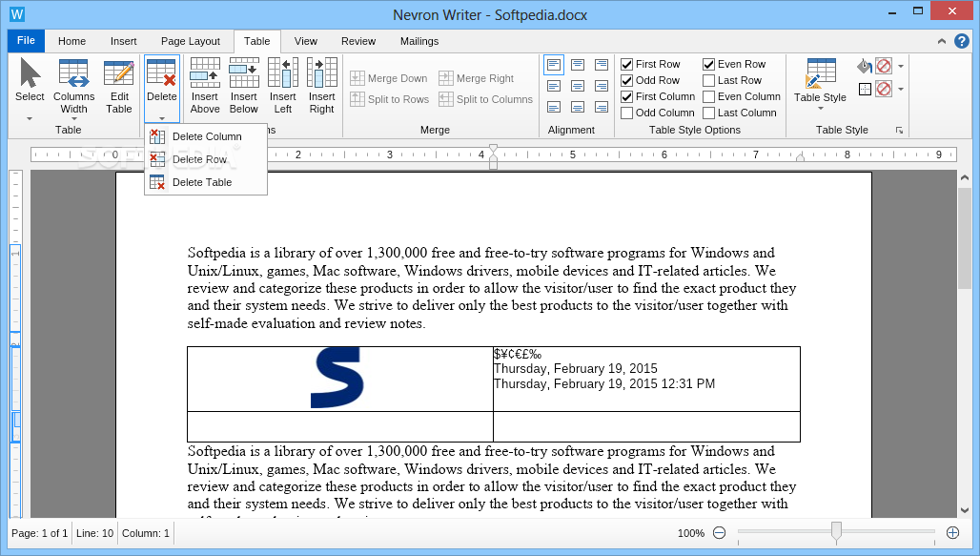Click the empty bottom-left table cell

pyautogui.click(x=340, y=426)
